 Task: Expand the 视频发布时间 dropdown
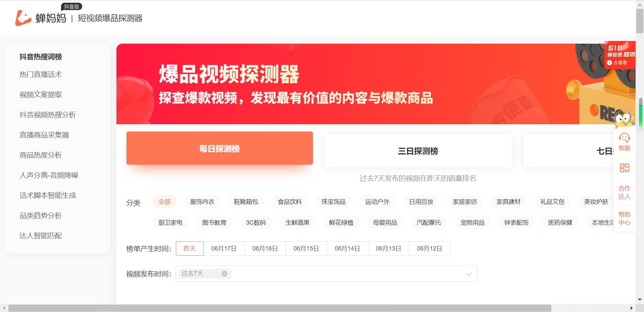(x=468, y=274)
